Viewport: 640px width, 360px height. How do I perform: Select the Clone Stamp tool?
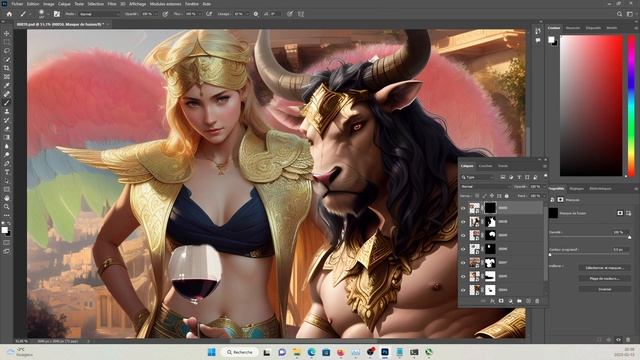point(7,111)
